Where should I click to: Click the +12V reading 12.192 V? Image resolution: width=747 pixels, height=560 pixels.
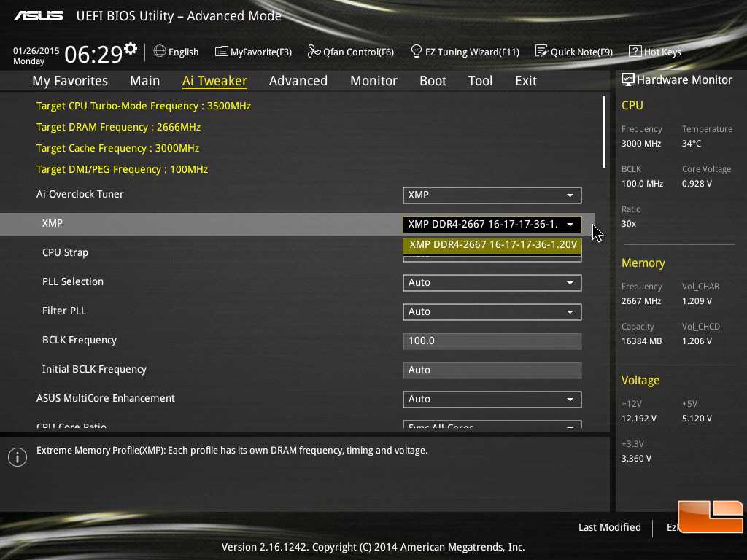(639, 418)
